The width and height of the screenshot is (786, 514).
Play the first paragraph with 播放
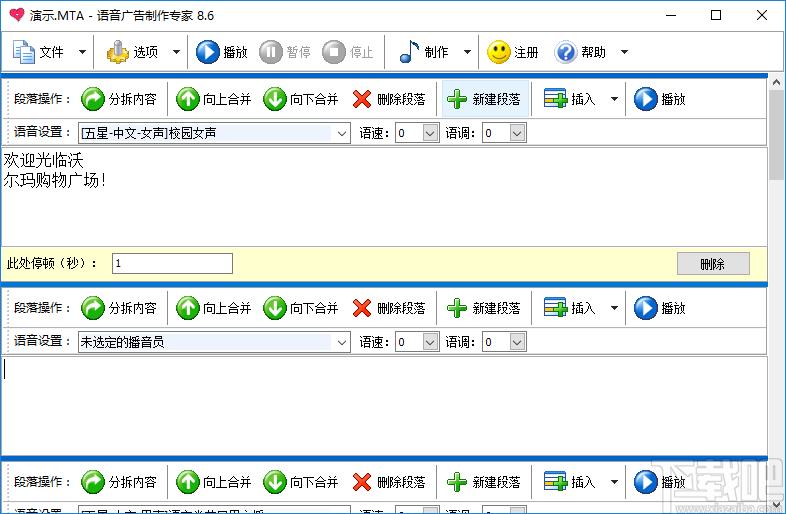coord(660,99)
